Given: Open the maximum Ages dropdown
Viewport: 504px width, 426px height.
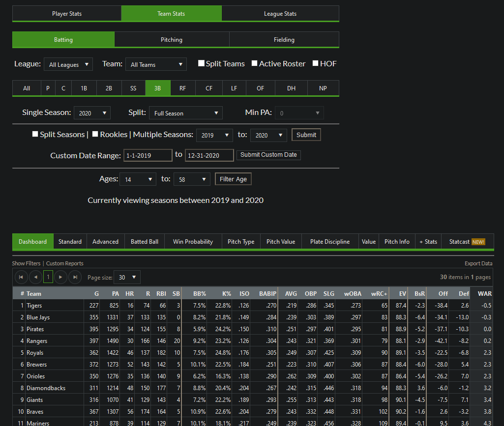Looking at the screenshot, I should [x=192, y=179].
